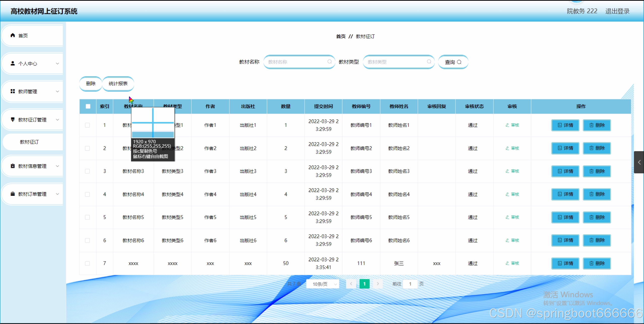Click the search icon in 教材名称 field
The height and width of the screenshot is (324, 644).
329,62
